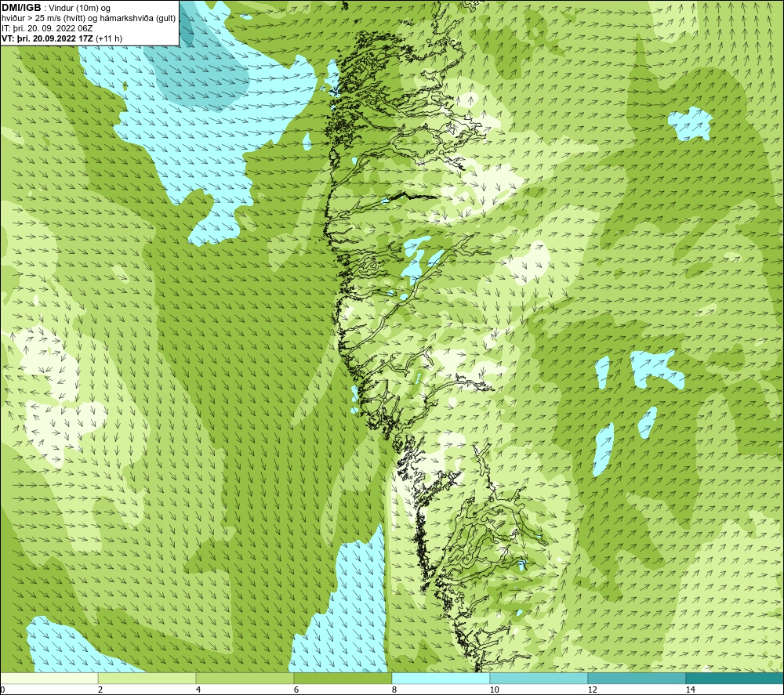Viewport: 784px width, 695px height.
Task: Click the 'hviður > 25 m/s' legend line
Action: (x=89, y=18)
